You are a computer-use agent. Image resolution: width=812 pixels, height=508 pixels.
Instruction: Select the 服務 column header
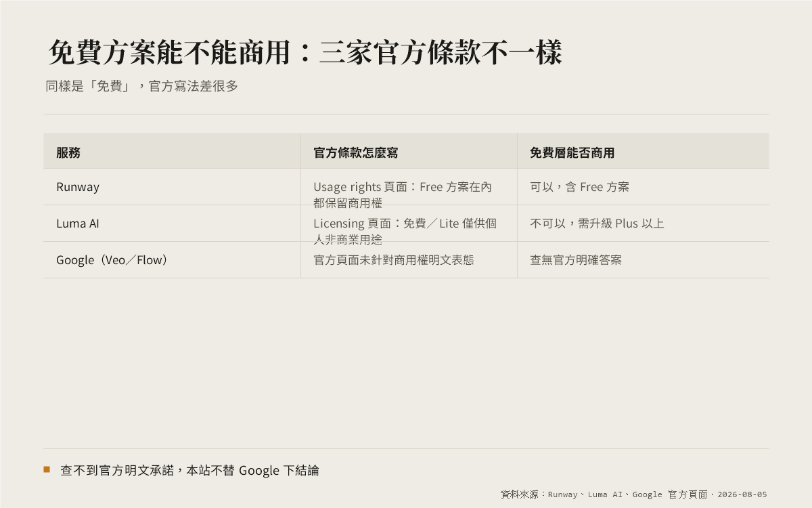click(172, 151)
